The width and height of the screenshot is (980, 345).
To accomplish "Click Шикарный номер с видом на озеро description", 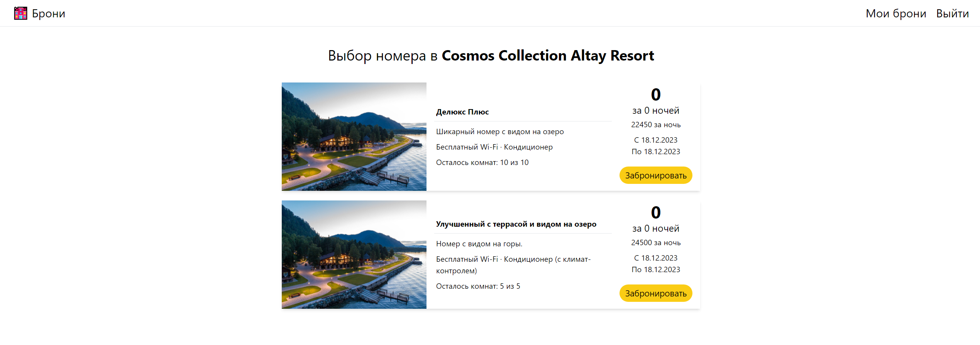I will pos(500,131).
